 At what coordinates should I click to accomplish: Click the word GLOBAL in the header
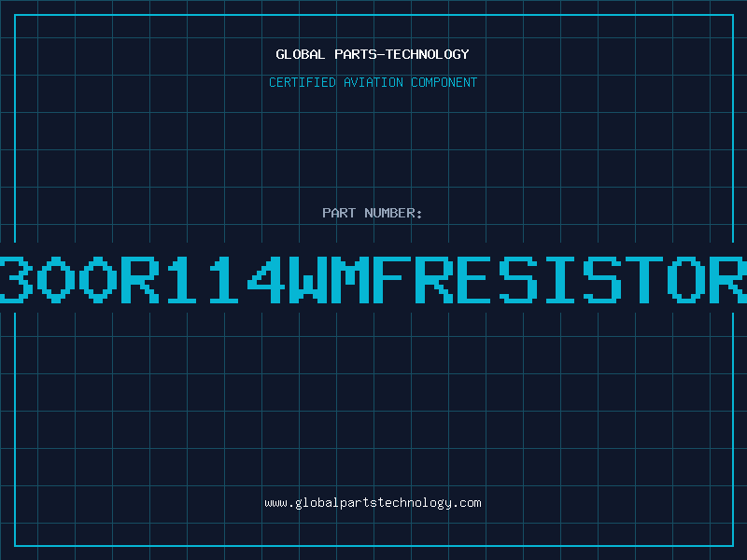[301, 54]
